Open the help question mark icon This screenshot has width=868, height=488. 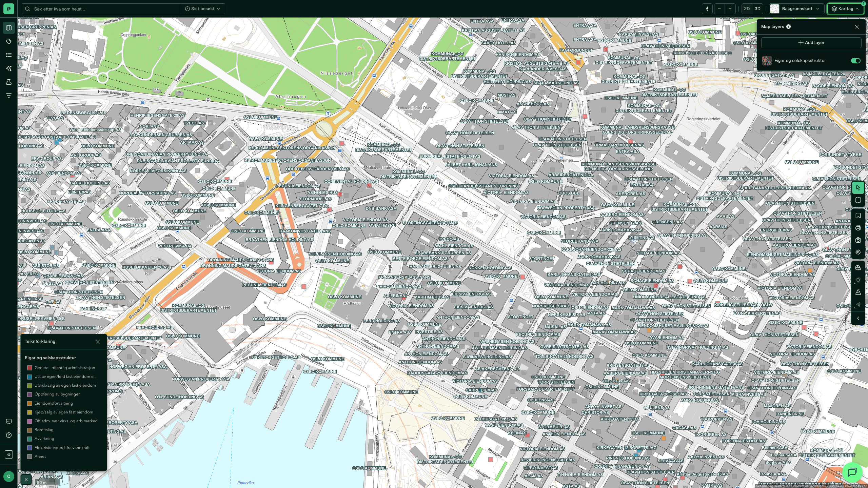click(9, 435)
